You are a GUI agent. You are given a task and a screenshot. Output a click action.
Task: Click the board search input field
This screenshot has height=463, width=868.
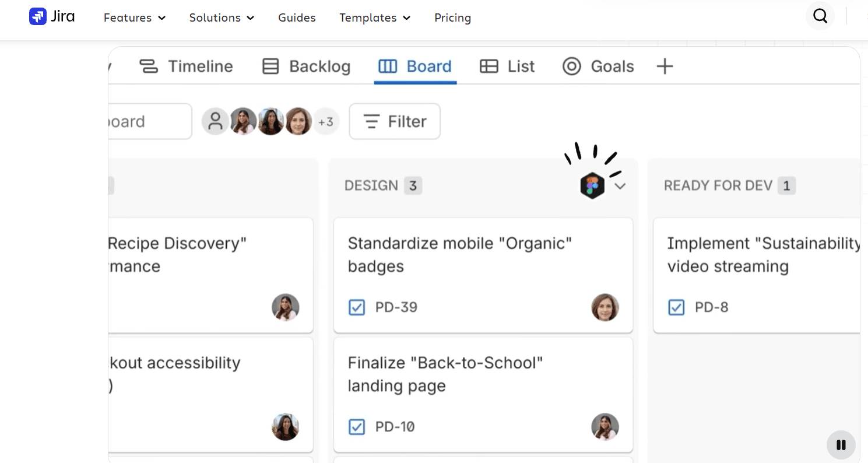[150, 121]
